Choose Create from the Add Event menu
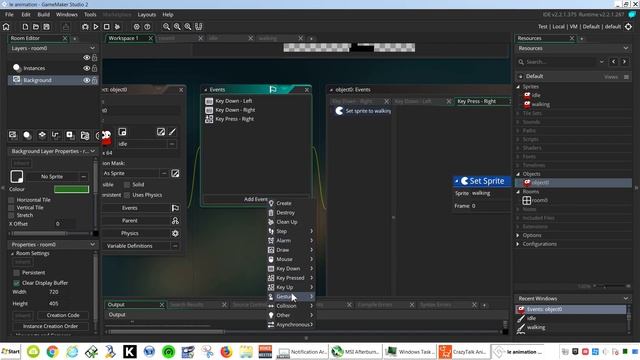Screen dimensions: 640x360 [291, 203]
